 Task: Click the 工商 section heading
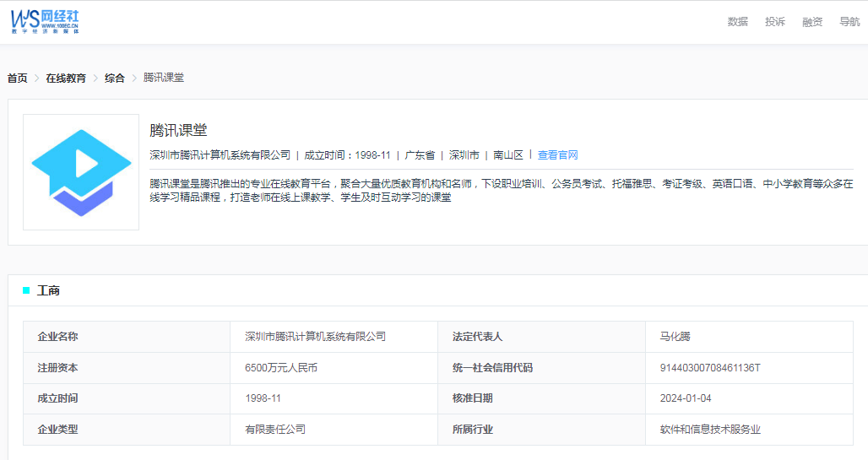[x=48, y=290]
